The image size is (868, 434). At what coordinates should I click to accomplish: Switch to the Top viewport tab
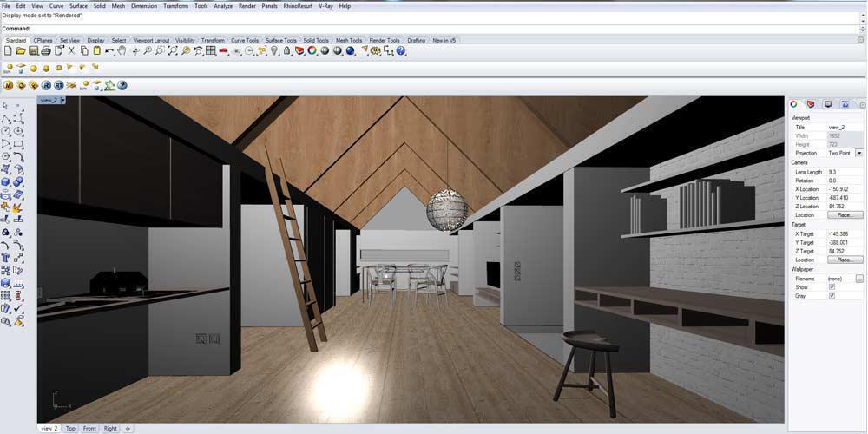70,429
